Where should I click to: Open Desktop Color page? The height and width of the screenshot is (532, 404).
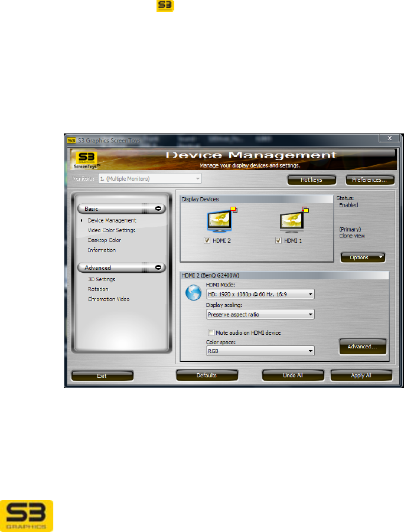click(104, 240)
